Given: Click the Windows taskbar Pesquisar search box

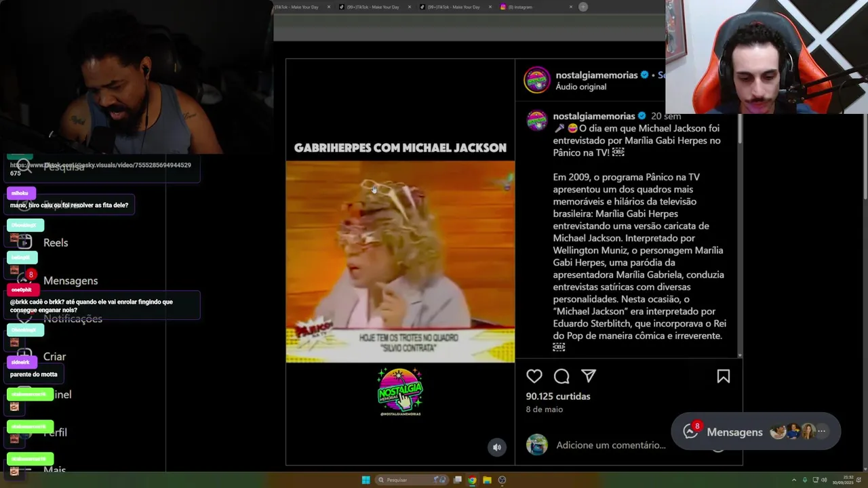Looking at the screenshot, I should (x=412, y=480).
